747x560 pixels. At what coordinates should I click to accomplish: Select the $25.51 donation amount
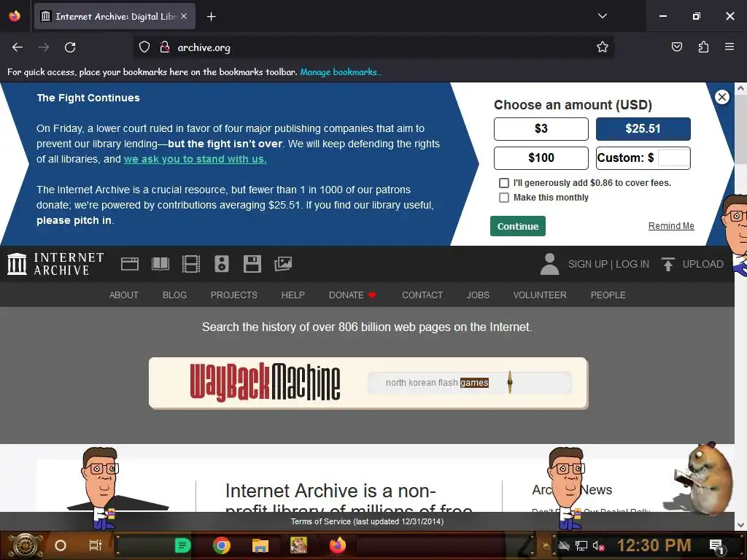coord(643,129)
